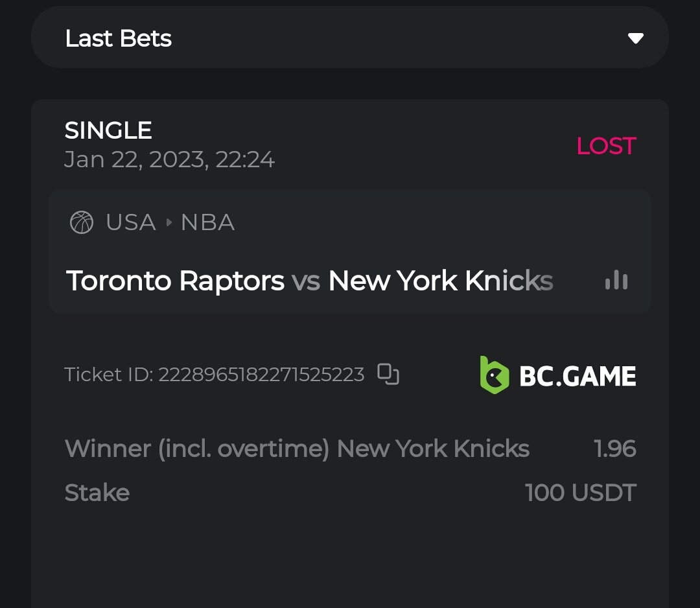The height and width of the screenshot is (608, 700).
Task: Copy the Ticket ID with copy icon
Action: (388, 375)
